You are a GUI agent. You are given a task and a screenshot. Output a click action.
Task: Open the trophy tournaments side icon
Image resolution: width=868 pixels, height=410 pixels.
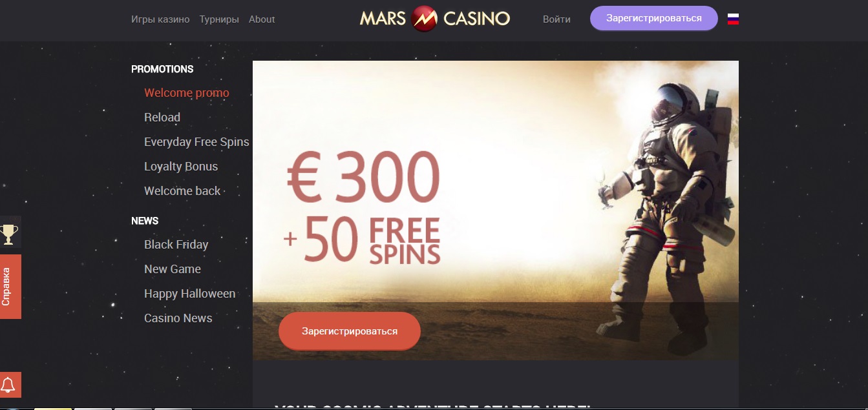coord(10,232)
